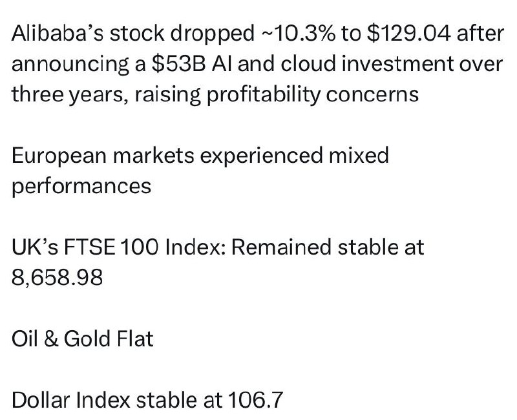
Task: Click the Alibaba stock price $129.04 text
Action: [408, 34]
